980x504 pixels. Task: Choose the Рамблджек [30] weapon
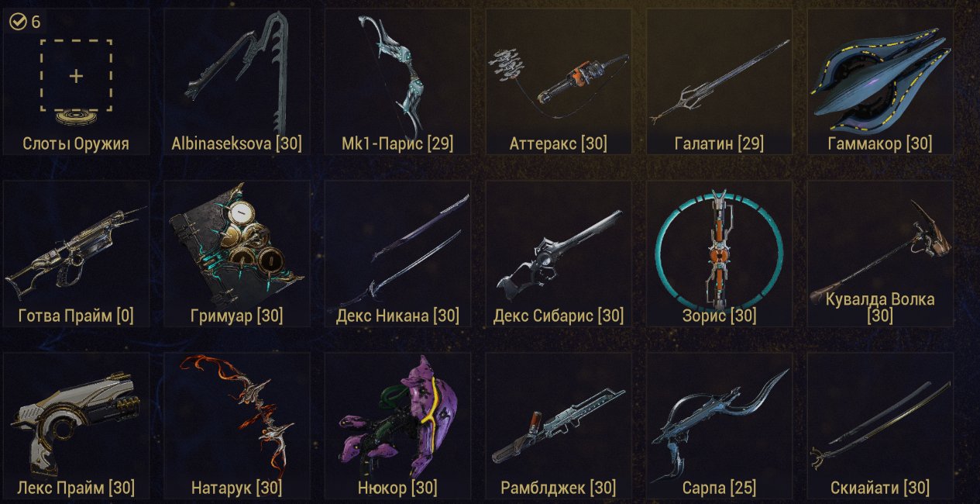coord(559,426)
